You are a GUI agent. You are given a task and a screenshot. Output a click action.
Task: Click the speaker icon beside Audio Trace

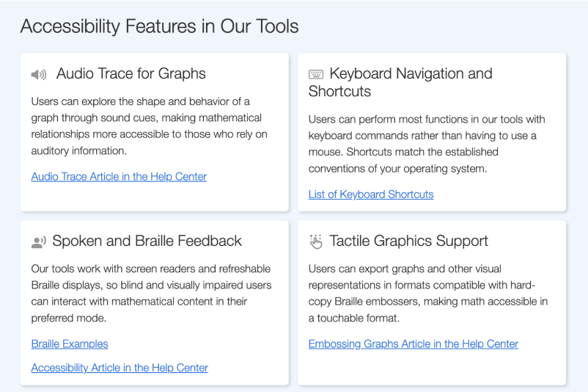tap(39, 74)
